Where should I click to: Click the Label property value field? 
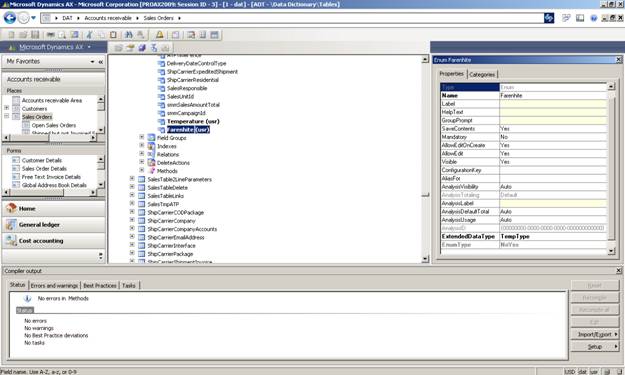click(553, 104)
